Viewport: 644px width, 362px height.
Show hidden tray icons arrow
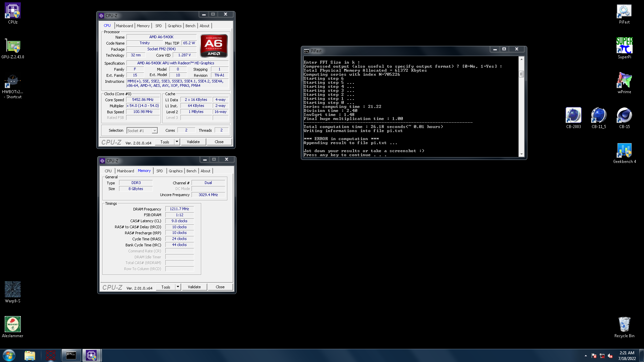[x=586, y=356]
